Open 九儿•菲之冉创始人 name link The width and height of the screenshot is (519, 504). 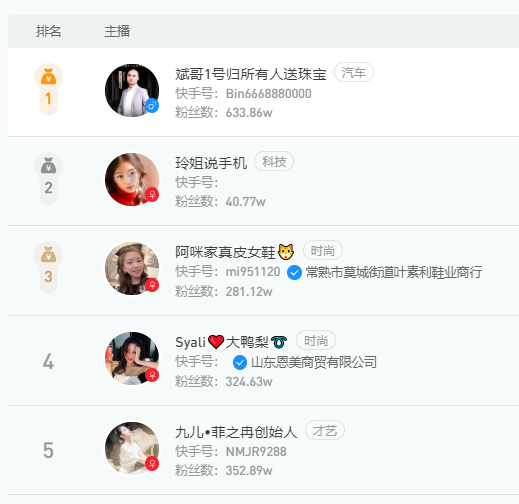[236, 432]
